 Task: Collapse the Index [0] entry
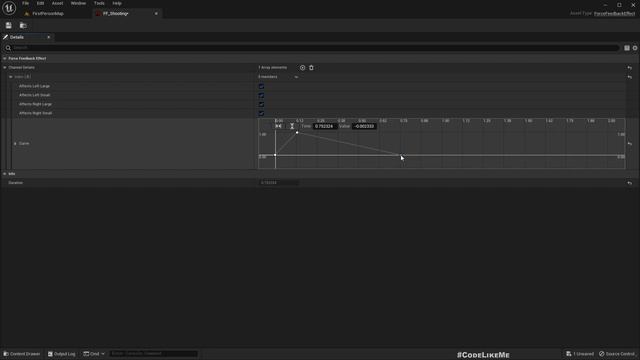click(x=11, y=77)
